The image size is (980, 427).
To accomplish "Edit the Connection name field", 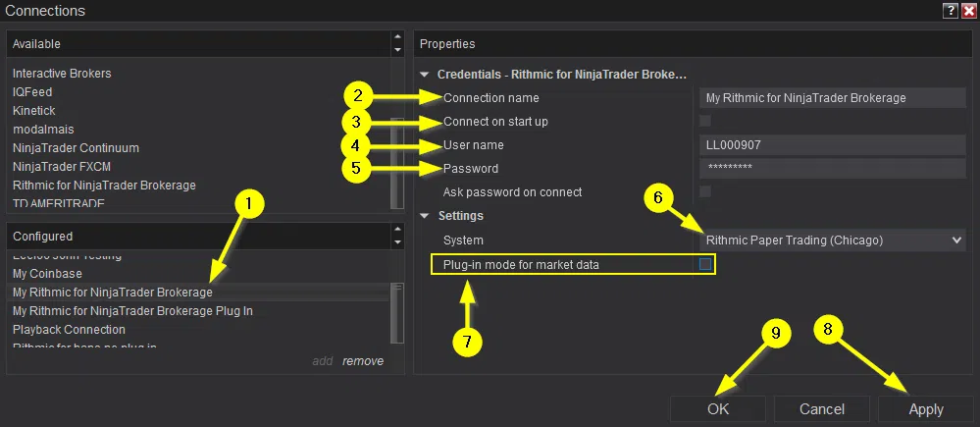I will [833, 97].
